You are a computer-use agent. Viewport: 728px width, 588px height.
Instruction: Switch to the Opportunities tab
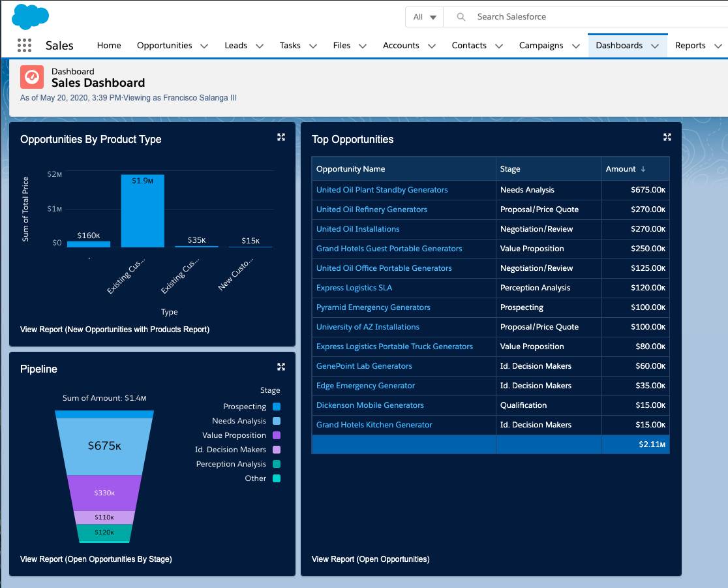(x=164, y=46)
